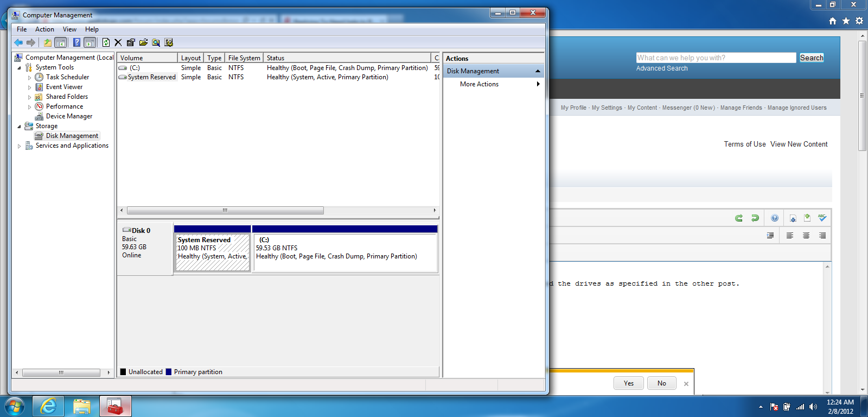Click the Settings view toolbar icon at far right
Image resolution: width=868 pixels, height=417 pixels.
click(169, 42)
